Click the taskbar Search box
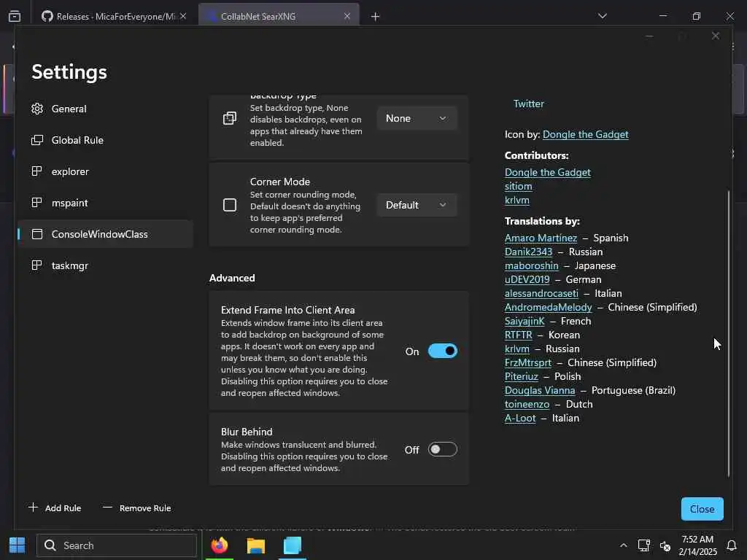This screenshot has height=560, width=747. coord(117,545)
